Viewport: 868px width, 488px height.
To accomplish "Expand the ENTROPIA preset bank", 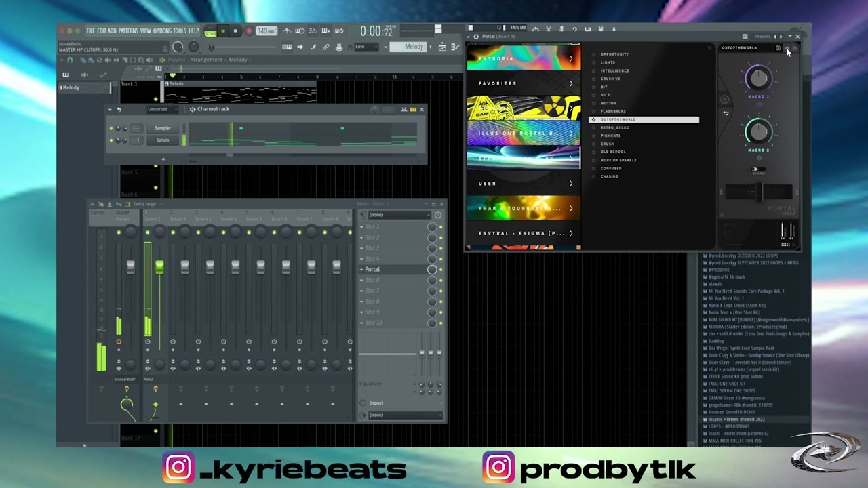I will click(523, 58).
